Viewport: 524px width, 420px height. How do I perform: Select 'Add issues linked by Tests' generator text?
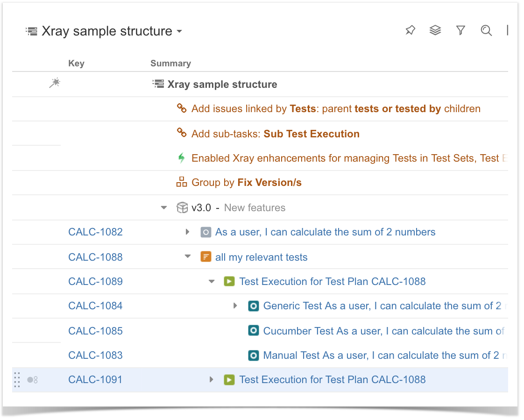pos(336,108)
